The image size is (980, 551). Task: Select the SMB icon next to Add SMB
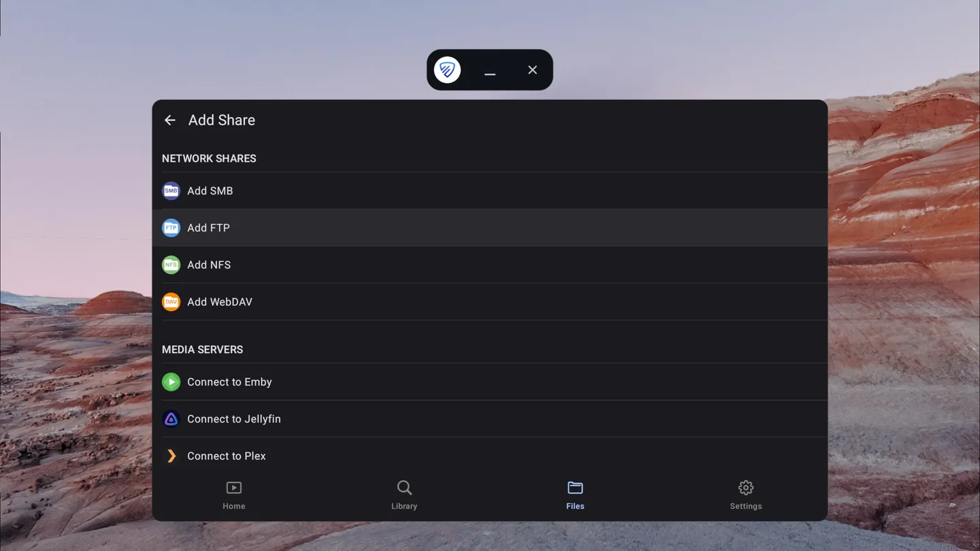coord(171,190)
